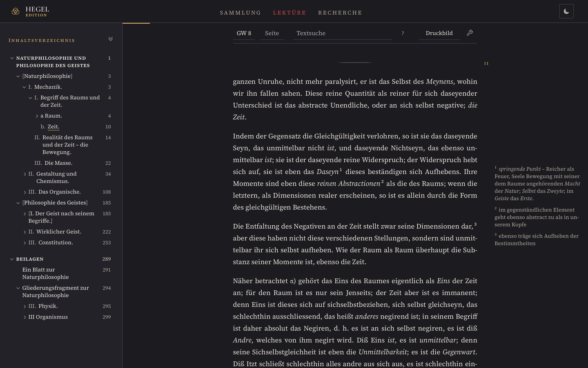
Task: Click footnote marker 1 after Daseyn
Action: tap(341, 170)
